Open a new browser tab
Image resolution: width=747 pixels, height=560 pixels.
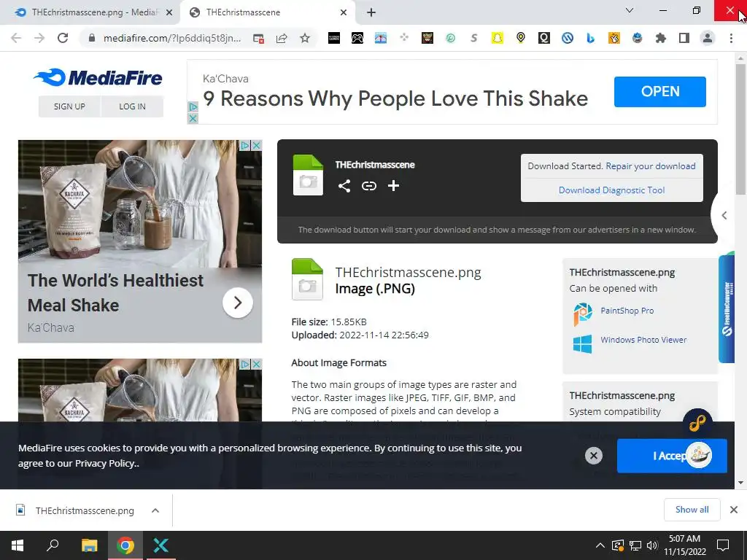tap(371, 12)
